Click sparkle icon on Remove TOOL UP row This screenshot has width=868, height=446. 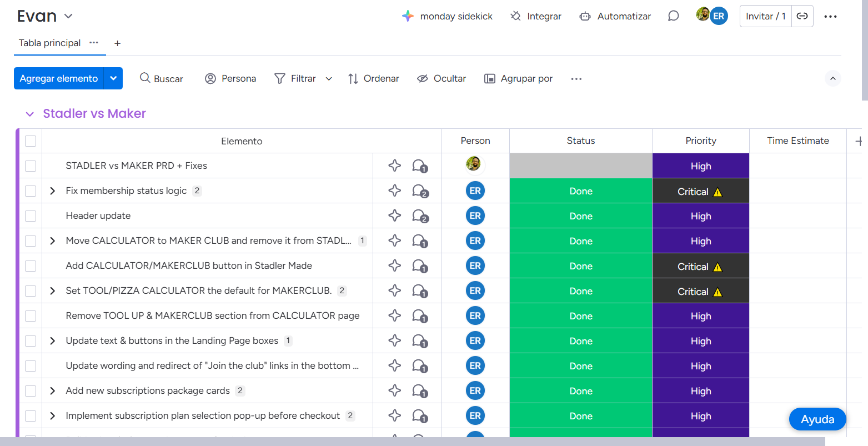(x=395, y=315)
